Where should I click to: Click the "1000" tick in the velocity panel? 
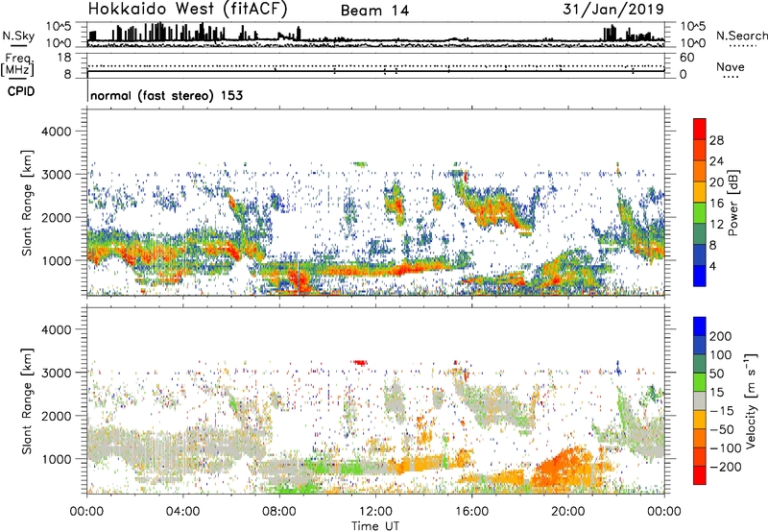click(x=56, y=459)
